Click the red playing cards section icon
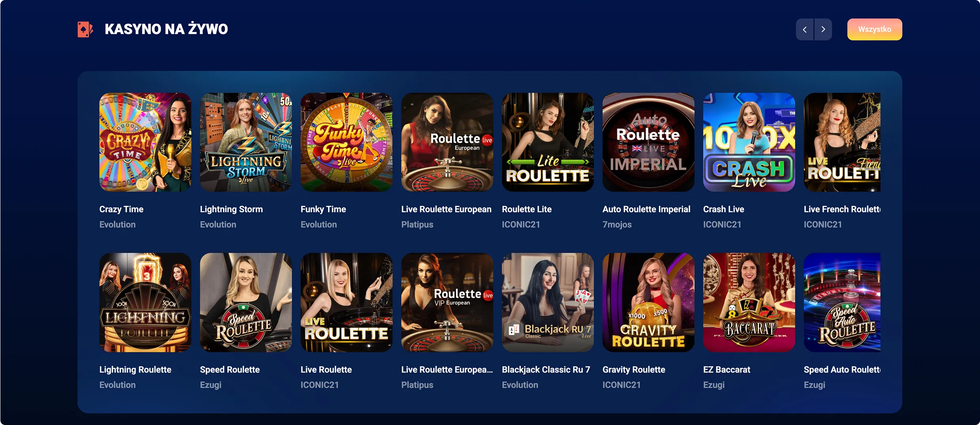Viewport: 980px width, 425px height. point(85,29)
